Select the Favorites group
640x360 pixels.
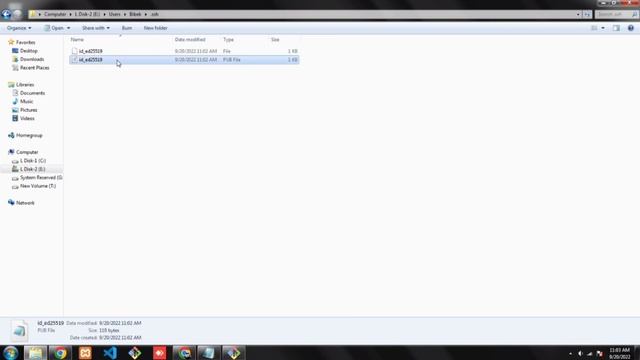(x=25, y=42)
